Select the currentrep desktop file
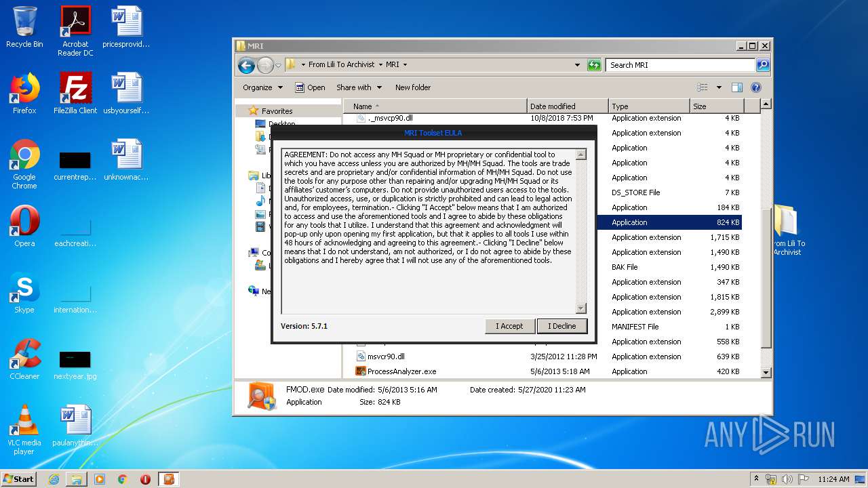Image resolution: width=868 pixels, height=488 pixels. (x=75, y=165)
